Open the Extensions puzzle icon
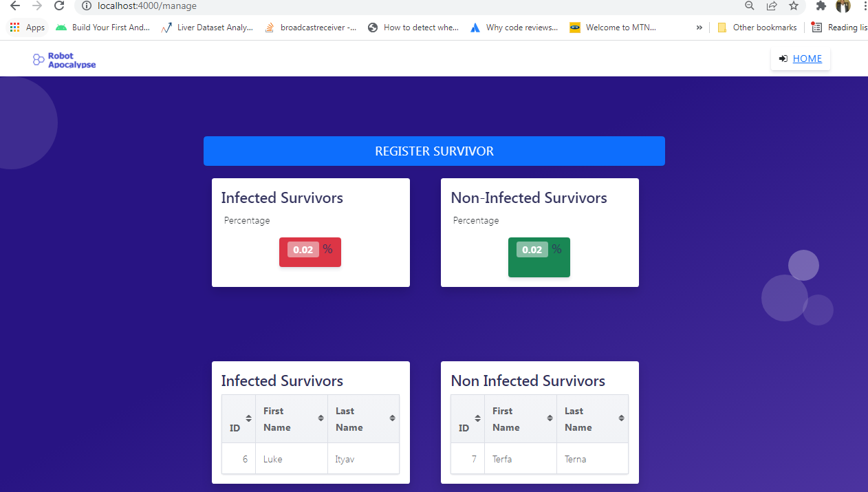Screen dimensions: 868x492 [821, 6]
